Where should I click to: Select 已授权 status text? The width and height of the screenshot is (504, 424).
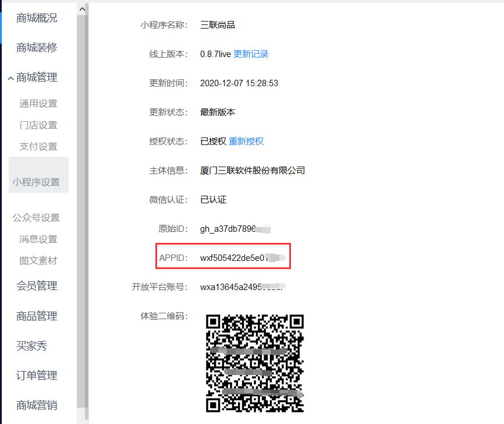tap(213, 141)
